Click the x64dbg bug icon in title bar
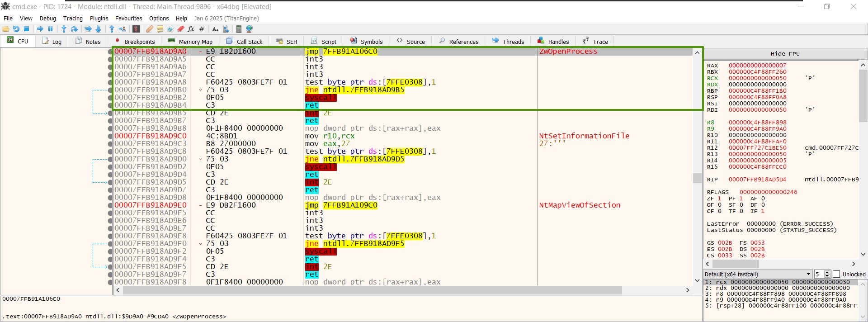The height and width of the screenshot is (322, 868). click(5, 6)
